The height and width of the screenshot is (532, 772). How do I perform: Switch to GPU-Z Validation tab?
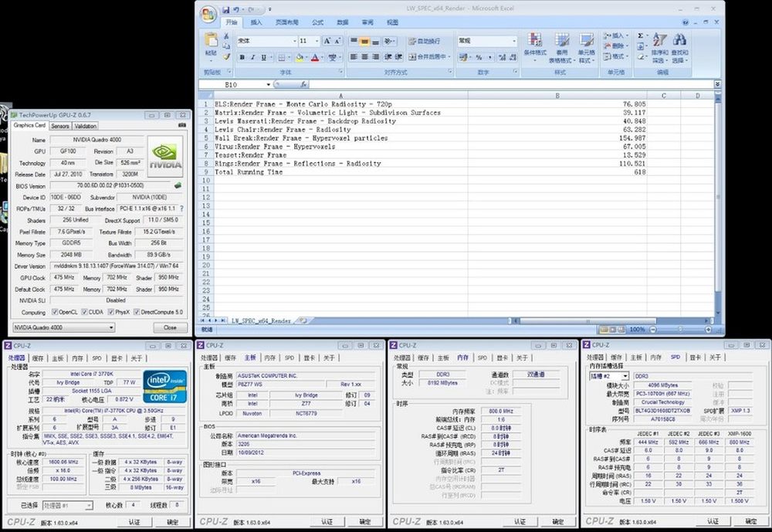pos(86,126)
